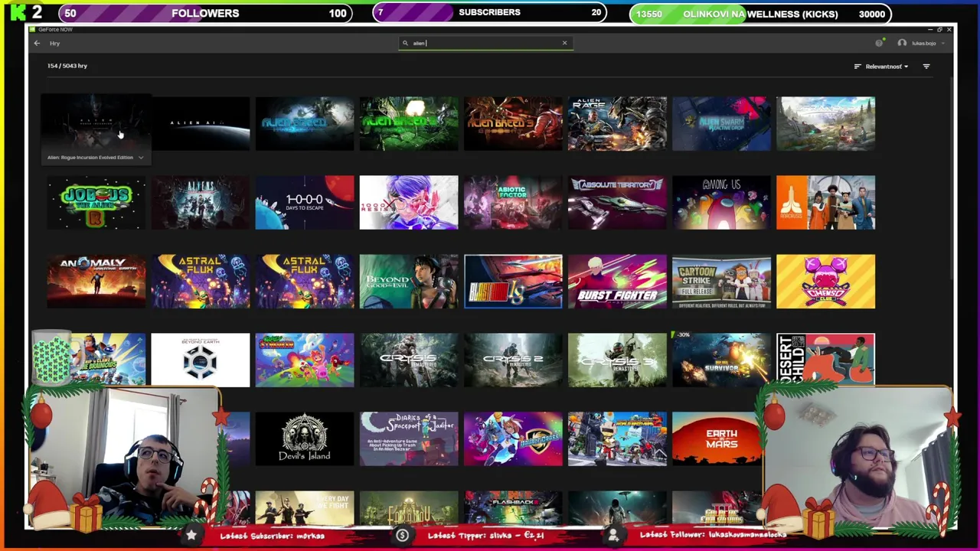Open the Desert Child game tile
This screenshot has height=551, width=980.
[825, 358]
